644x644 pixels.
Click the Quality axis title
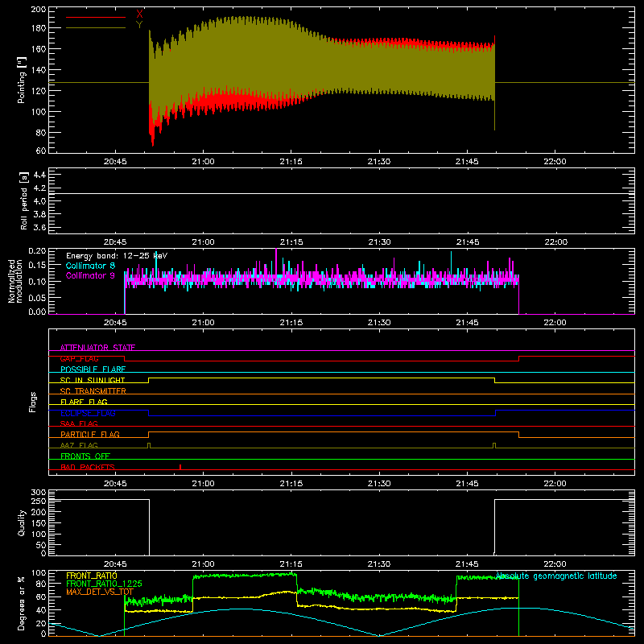[22, 522]
